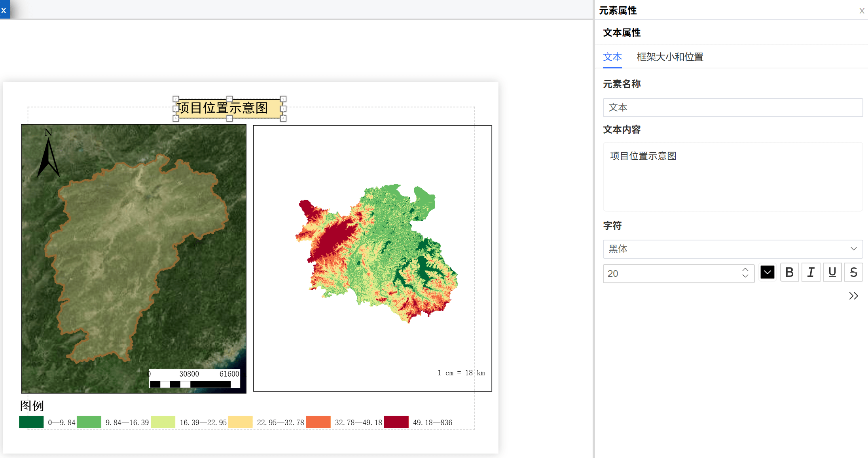Increase font size with up arrow
Image resolution: width=868 pixels, height=458 pixels.
(x=745, y=270)
